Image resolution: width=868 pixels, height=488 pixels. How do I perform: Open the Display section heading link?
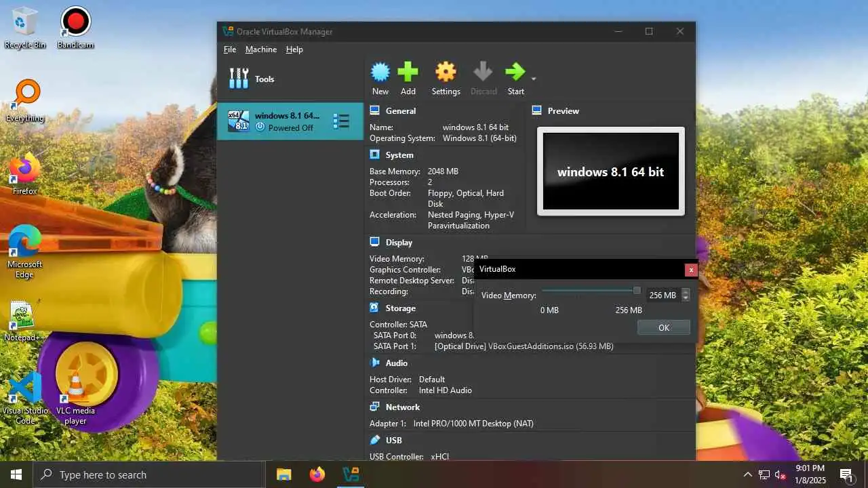pos(399,242)
